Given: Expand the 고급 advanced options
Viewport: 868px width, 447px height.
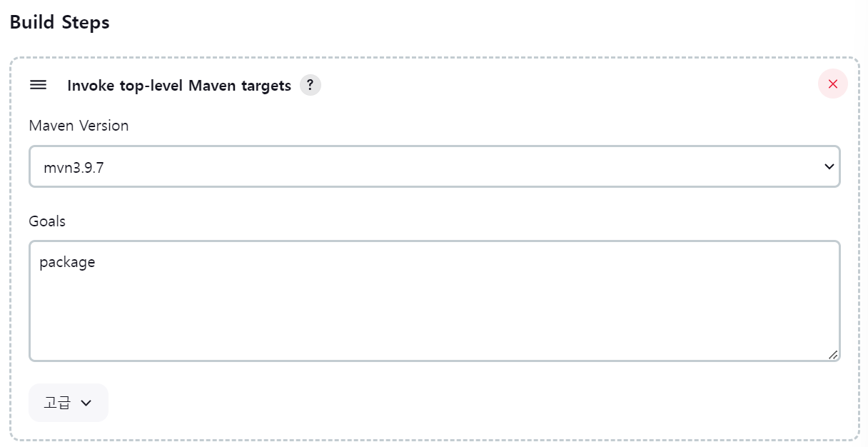Looking at the screenshot, I should pos(69,403).
